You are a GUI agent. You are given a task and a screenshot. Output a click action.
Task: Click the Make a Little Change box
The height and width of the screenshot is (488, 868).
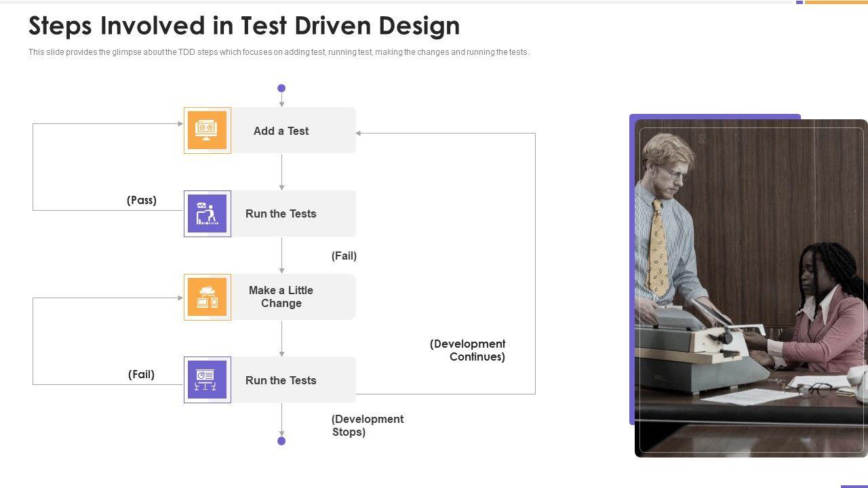click(x=293, y=297)
